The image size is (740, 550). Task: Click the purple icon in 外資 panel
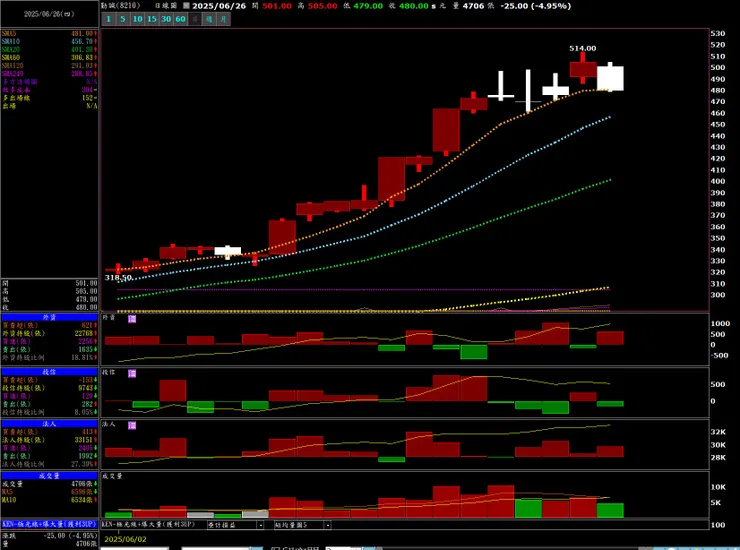(132, 319)
